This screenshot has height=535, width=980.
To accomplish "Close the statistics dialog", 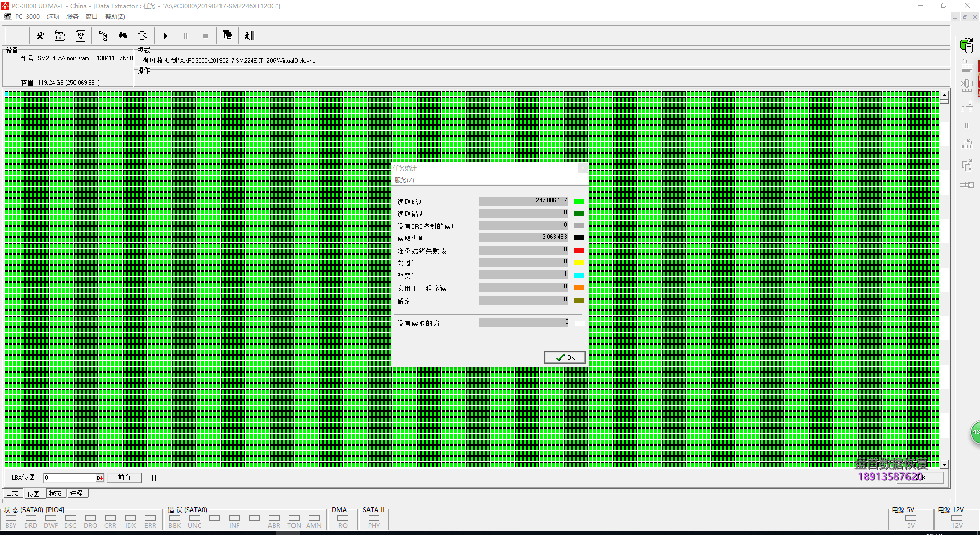I will 582,168.
